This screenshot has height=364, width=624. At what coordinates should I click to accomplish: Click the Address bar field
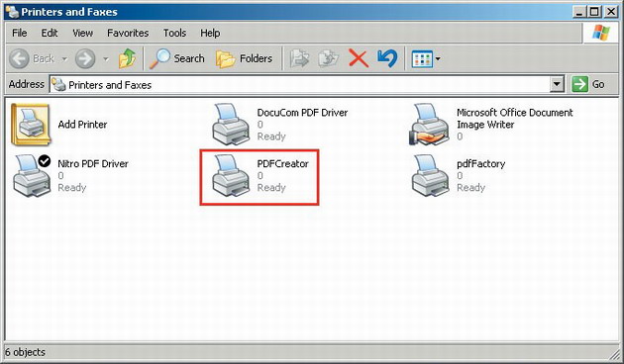[306, 84]
